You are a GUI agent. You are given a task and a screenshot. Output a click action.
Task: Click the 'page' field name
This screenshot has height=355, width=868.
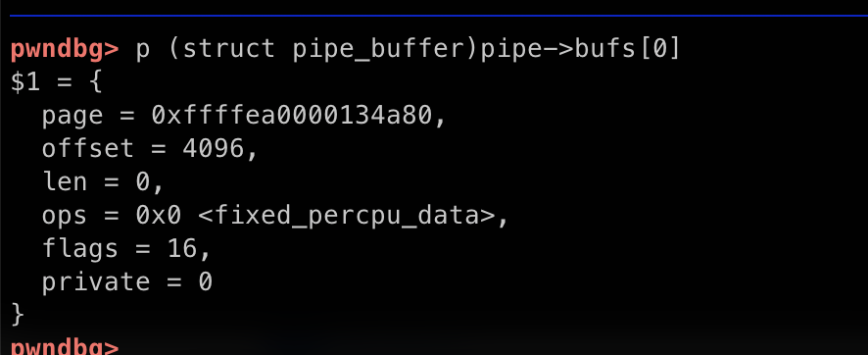tap(72, 117)
